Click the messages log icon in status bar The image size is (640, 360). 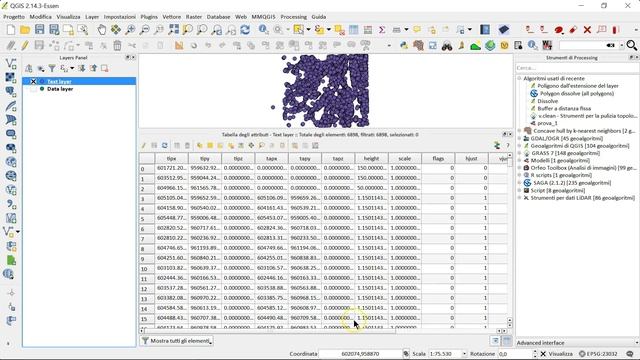tap(630, 354)
